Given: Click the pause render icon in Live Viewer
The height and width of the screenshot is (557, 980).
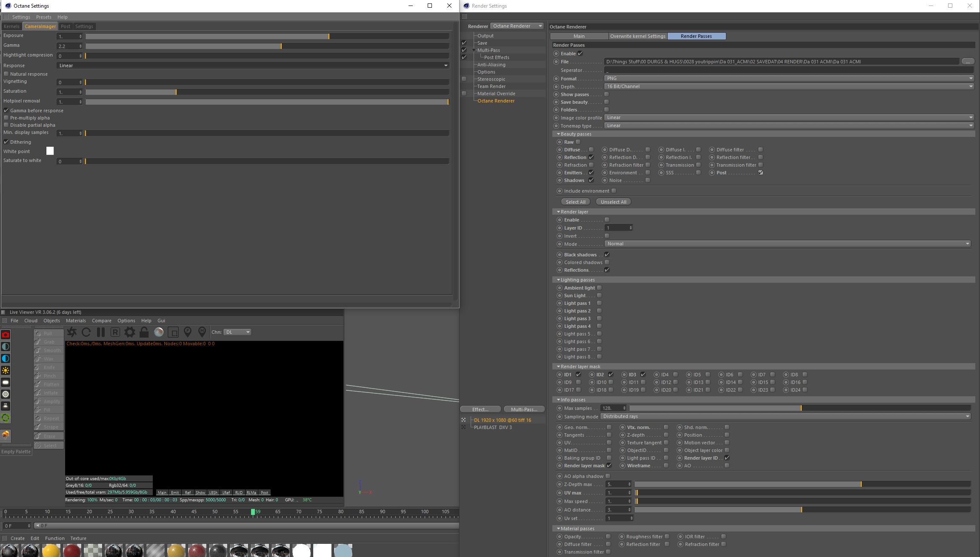Looking at the screenshot, I should (x=101, y=332).
